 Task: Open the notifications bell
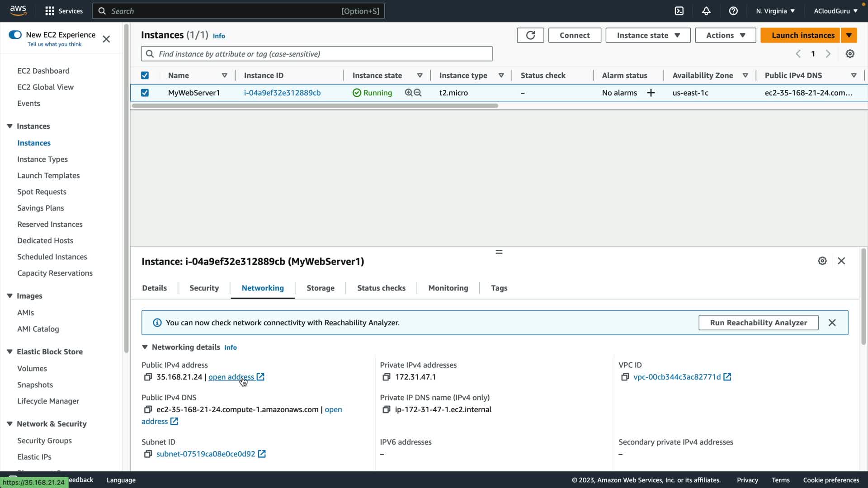706,11
